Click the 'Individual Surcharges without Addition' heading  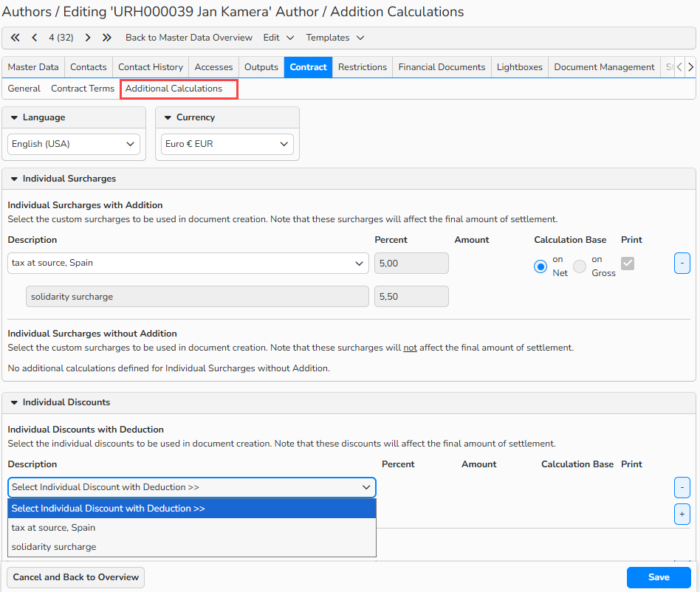(92, 334)
